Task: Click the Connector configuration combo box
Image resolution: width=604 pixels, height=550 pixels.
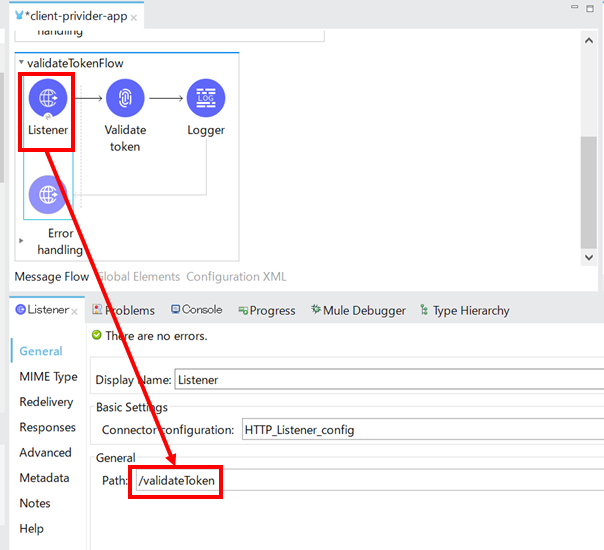Action: (420, 430)
